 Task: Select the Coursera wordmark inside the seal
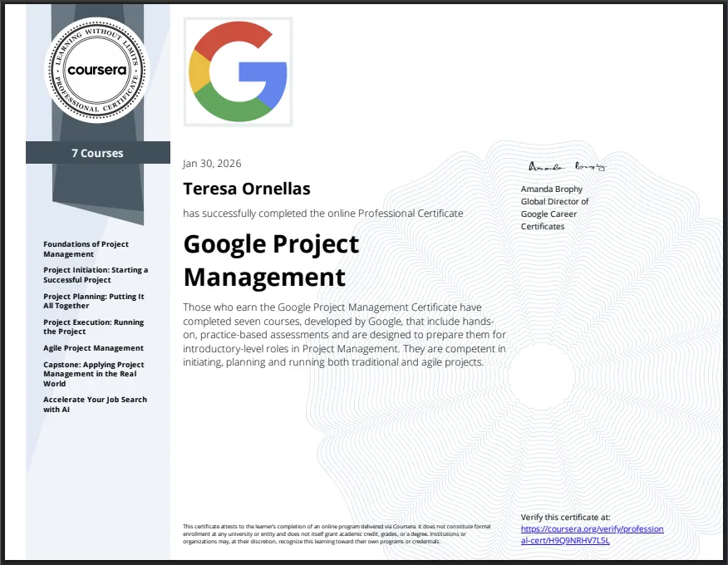pos(96,70)
